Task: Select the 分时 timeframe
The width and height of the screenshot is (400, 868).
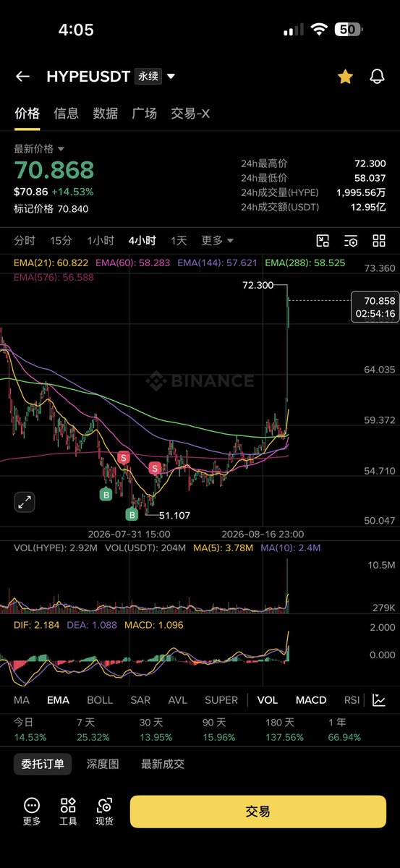Action: pyautogui.click(x=25, y=240)
